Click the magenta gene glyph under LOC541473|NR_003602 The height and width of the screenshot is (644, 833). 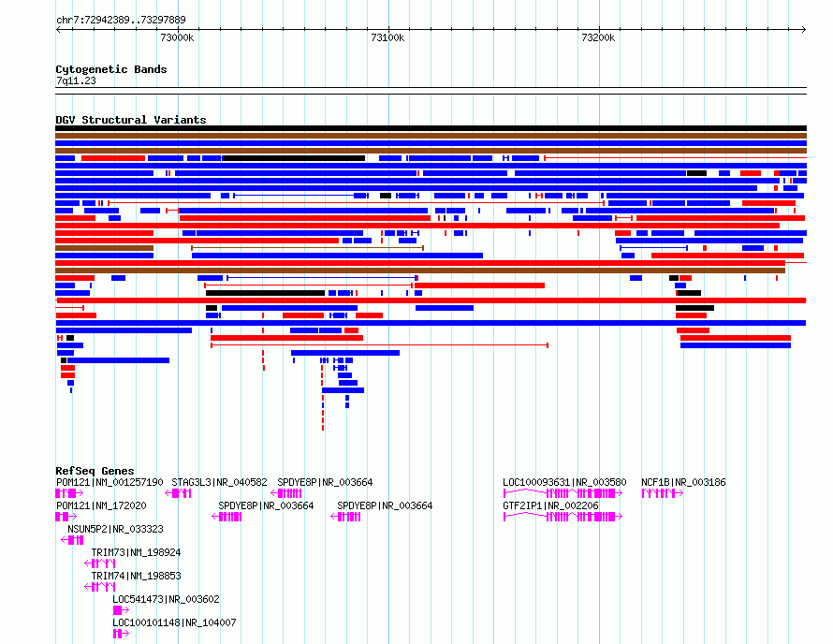pos(121,610)
